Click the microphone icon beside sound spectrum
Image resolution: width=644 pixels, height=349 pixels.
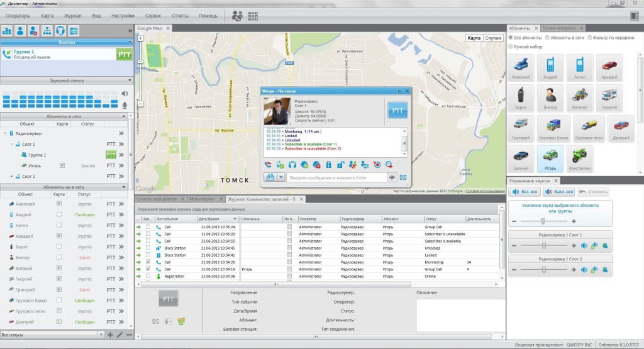point(125,104)
